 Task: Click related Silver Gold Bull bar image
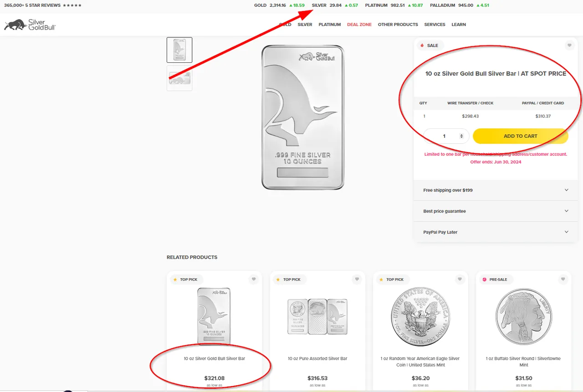click(214, 316)
